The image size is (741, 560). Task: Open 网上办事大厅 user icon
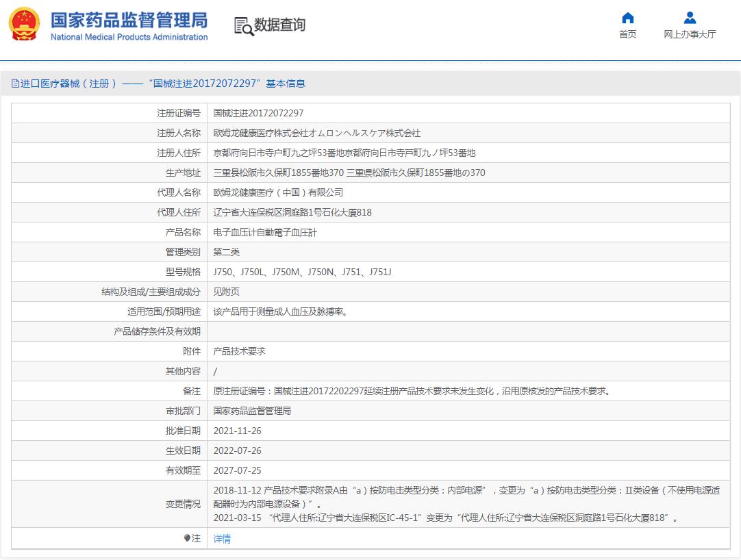coord(690,18)
